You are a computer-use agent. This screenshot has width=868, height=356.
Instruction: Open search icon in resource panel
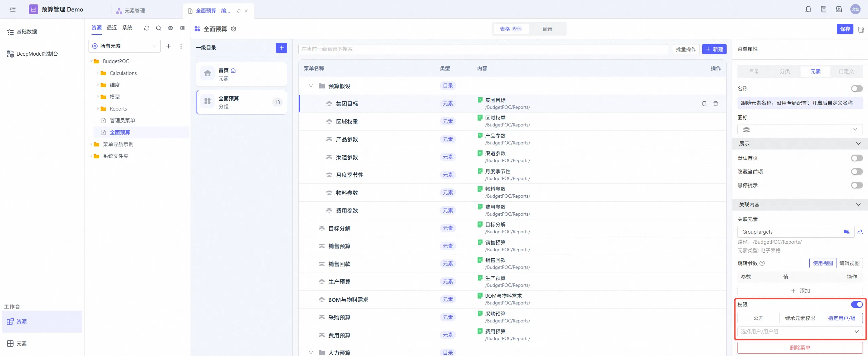[158, 28]
